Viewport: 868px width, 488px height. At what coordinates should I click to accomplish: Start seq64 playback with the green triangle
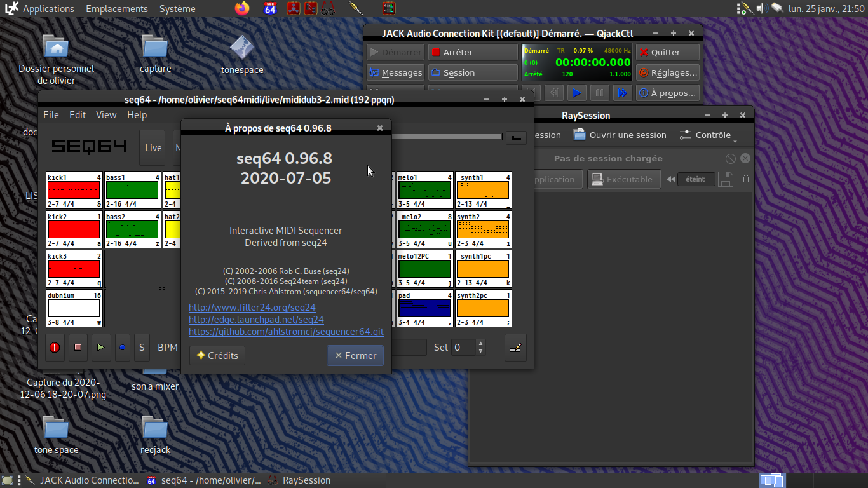(100, 348)
